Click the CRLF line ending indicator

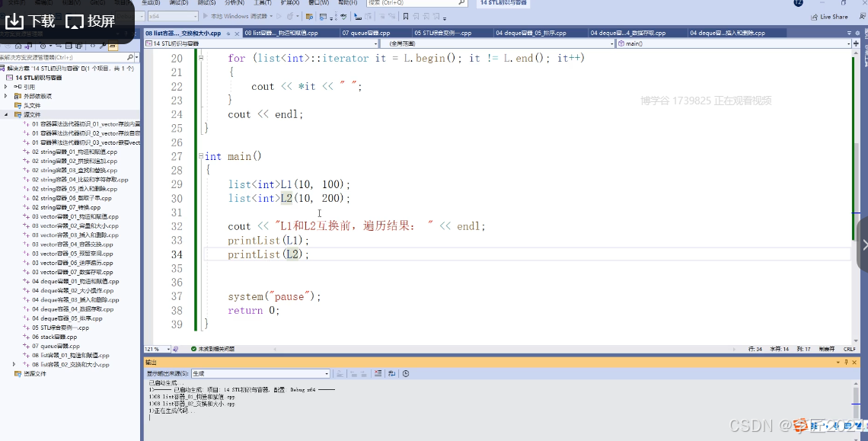click(849, 349)
